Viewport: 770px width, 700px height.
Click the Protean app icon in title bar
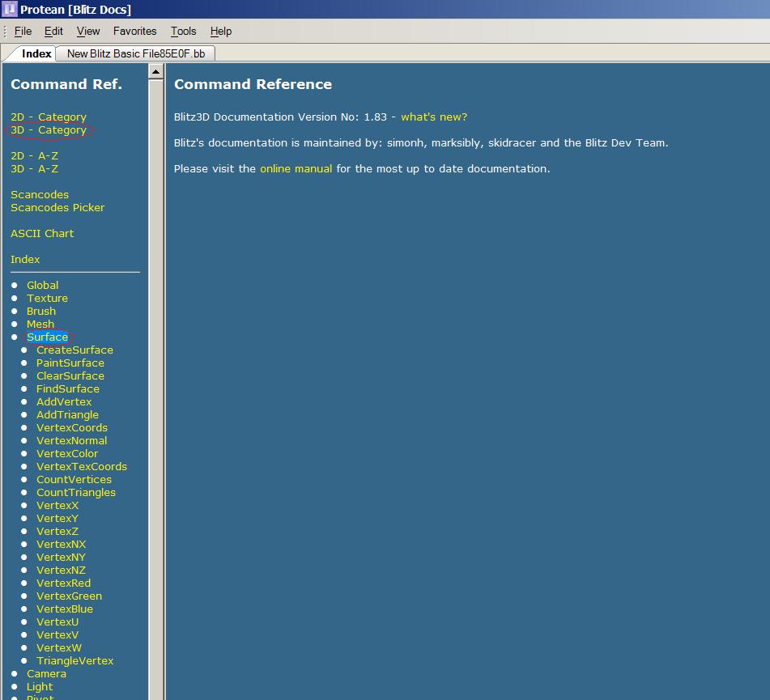pyautogui.click(x=9, y=9)
